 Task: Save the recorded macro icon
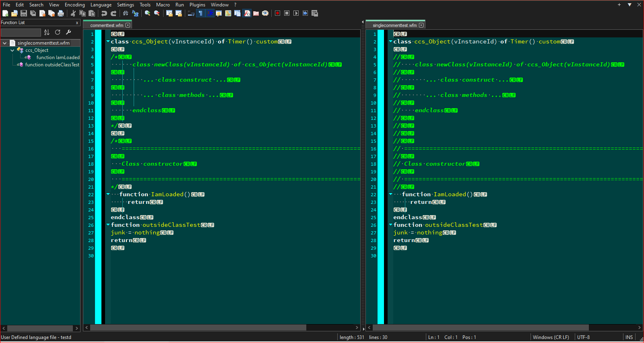tap(315, 13)
